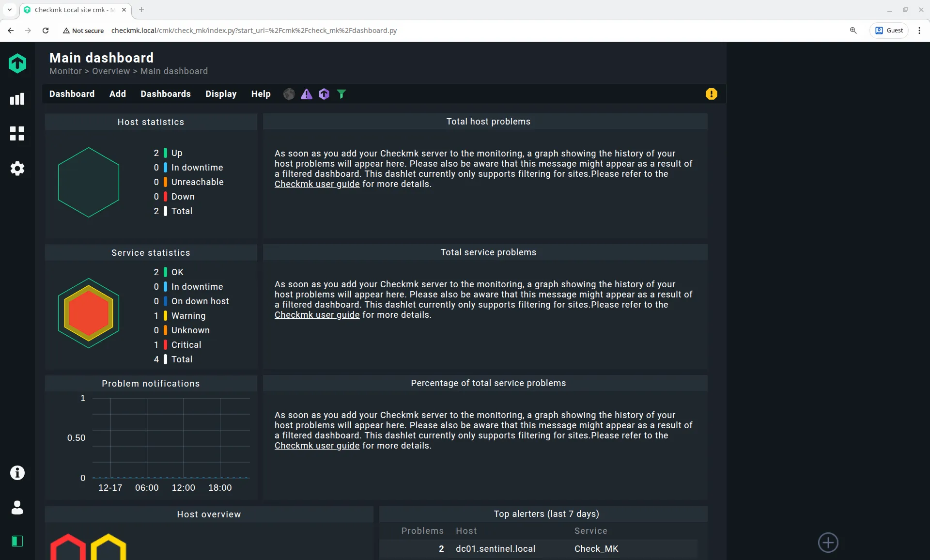Expand the Dashboards dropdown menu
The height and width of the screenshot is (560, 930).
pos(166,94)
